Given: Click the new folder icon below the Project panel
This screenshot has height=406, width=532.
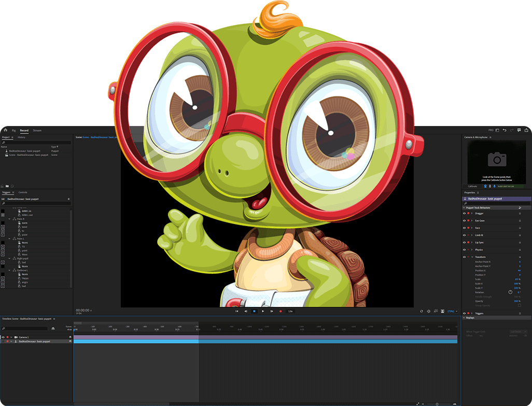Looking at the screenshot, I should [7, 186].
